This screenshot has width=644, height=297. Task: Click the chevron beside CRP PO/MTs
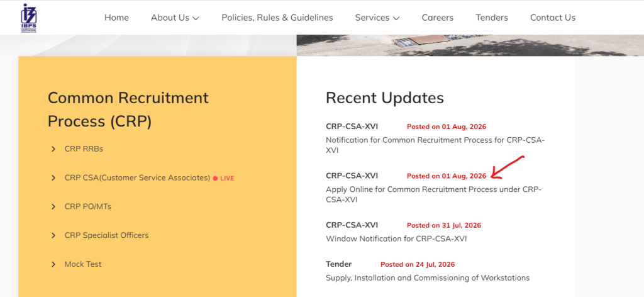point(53,206)
